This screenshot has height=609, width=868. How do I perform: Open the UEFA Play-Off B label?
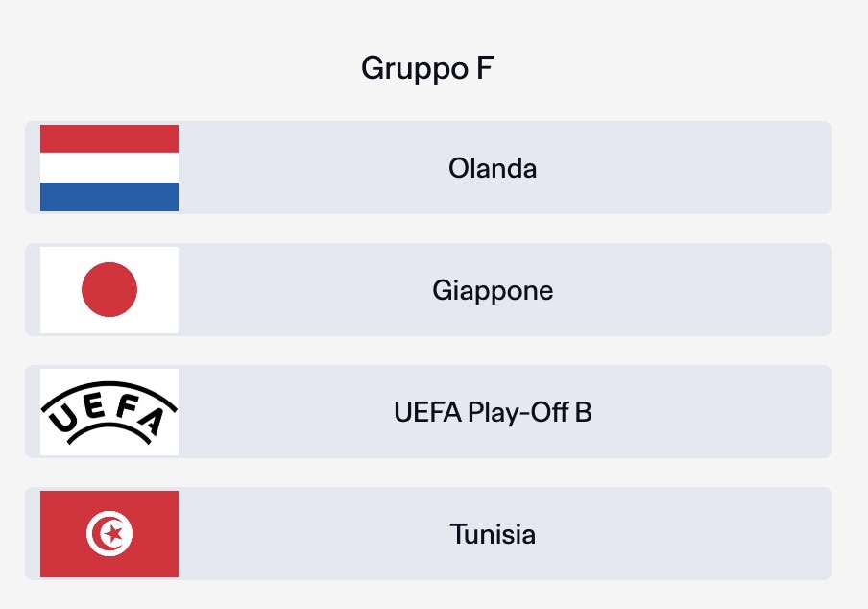(x=493, y=412)
